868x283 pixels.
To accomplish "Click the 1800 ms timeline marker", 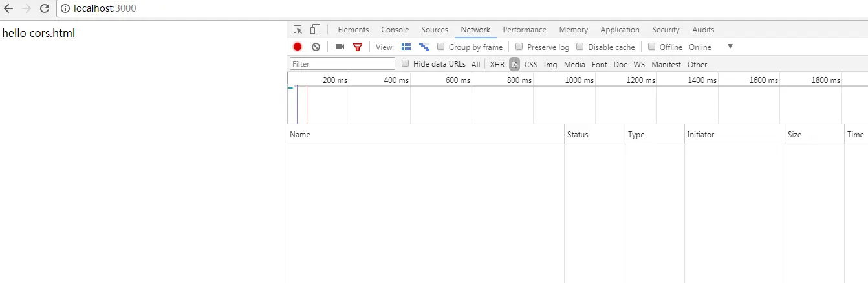I will coord(825,80).
